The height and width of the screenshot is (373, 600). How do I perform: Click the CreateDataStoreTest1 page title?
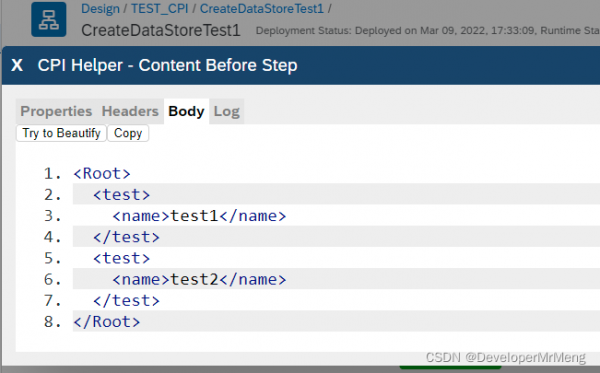161,31
